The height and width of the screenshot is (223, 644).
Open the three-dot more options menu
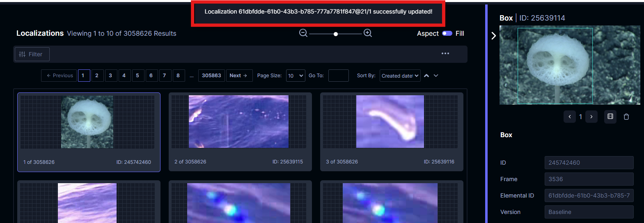445,53
